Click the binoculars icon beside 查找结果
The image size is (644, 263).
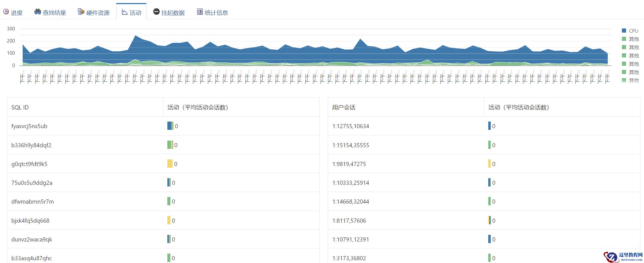click(38, 12)
